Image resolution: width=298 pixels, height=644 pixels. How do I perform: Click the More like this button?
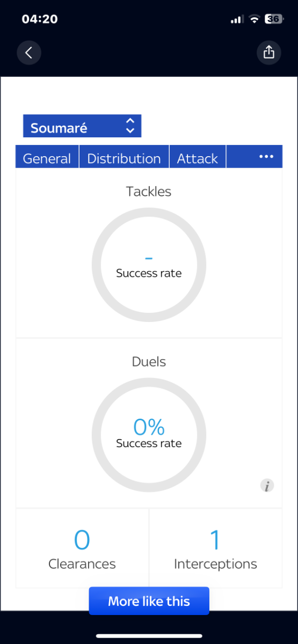pyautogui.click(x=149, y=601)
